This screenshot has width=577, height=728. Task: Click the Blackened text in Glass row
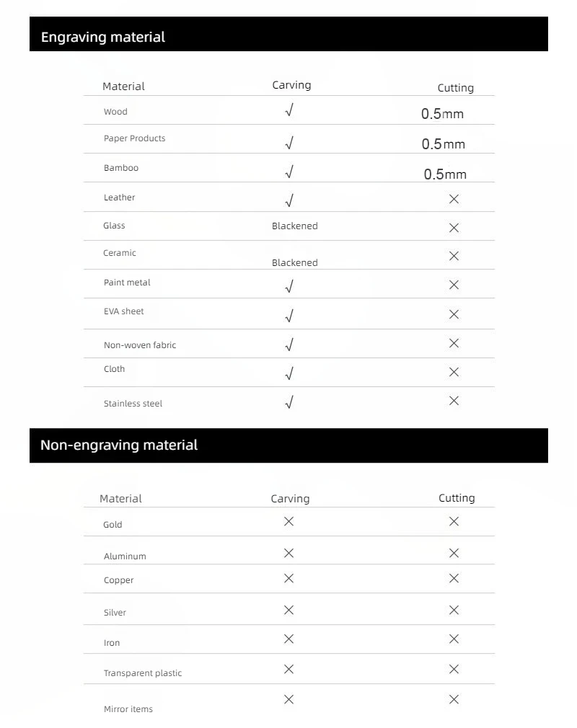pyautogui.click(x=294, y=226)
